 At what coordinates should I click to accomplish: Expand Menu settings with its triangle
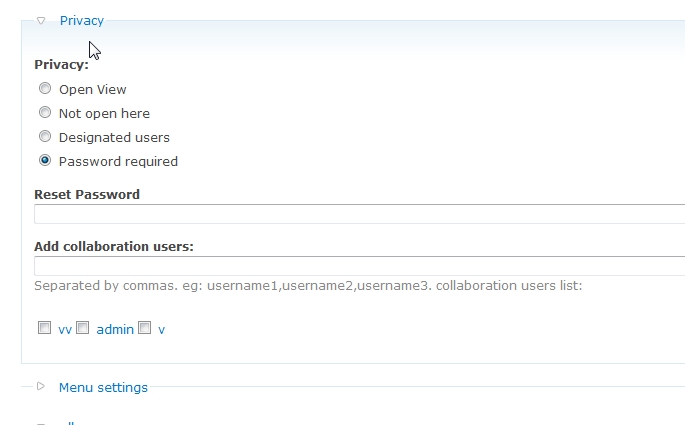coord(41,386)
